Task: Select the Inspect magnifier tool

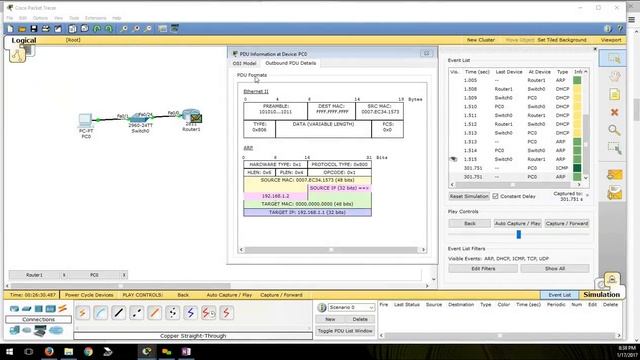Action: tap(614, 130)
